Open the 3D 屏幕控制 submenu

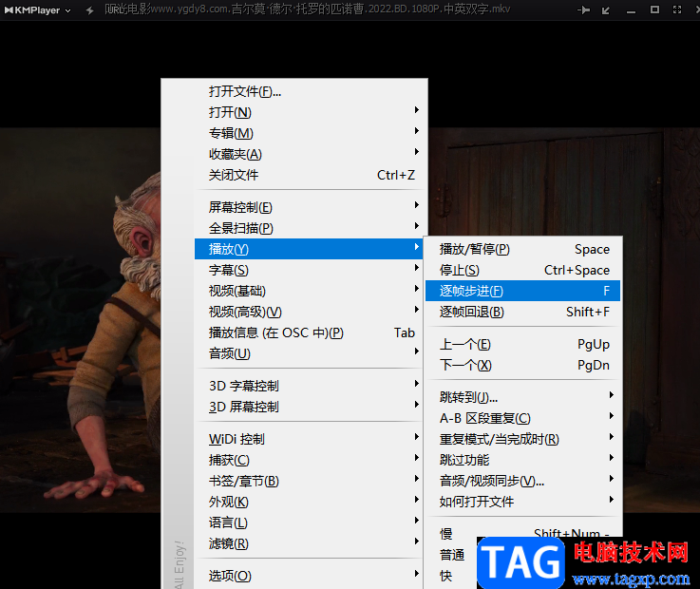[x=309, y=407]
